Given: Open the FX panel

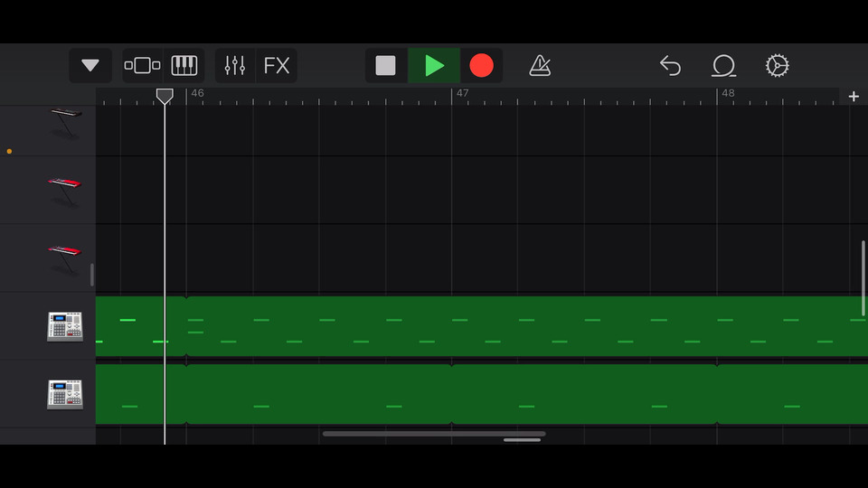Looking at the screenshot, I should click(277, 65).
